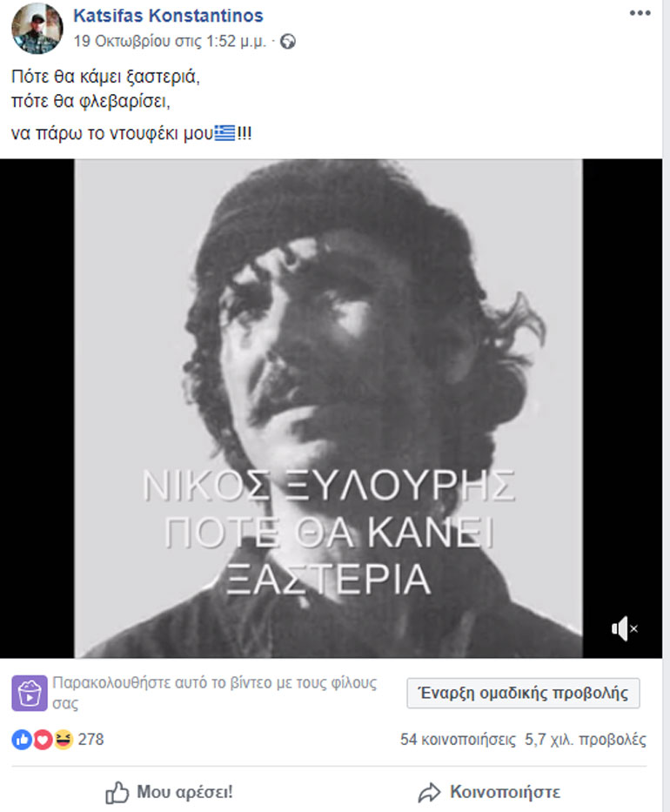Click Έναρξη ομαδικής προβολής button
Viewport: 670px width, 812px height.
click(523, 693)
